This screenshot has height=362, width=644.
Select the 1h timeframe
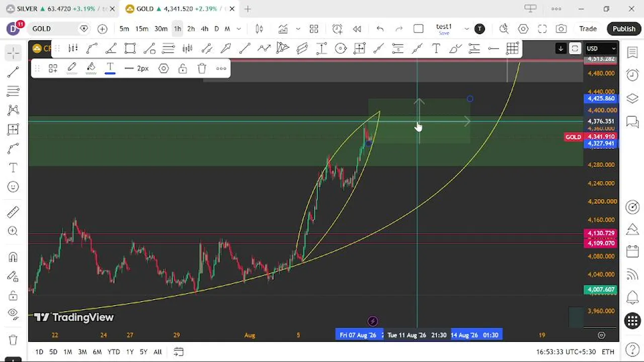tap(178, 29)
